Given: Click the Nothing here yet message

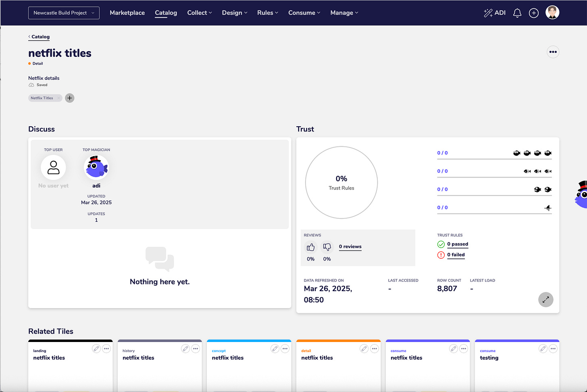Looking at the screenshot, I should click(160, 282).
